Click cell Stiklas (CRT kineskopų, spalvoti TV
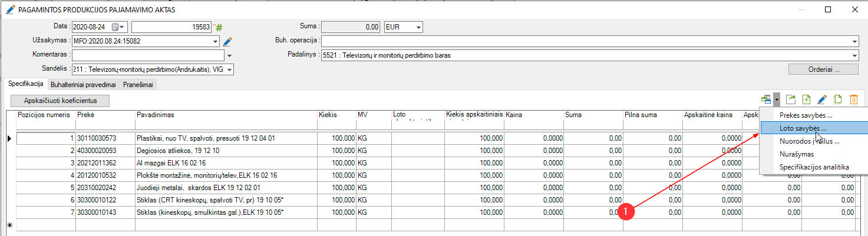This screenshot has height=236, width=868. [226, 200]
